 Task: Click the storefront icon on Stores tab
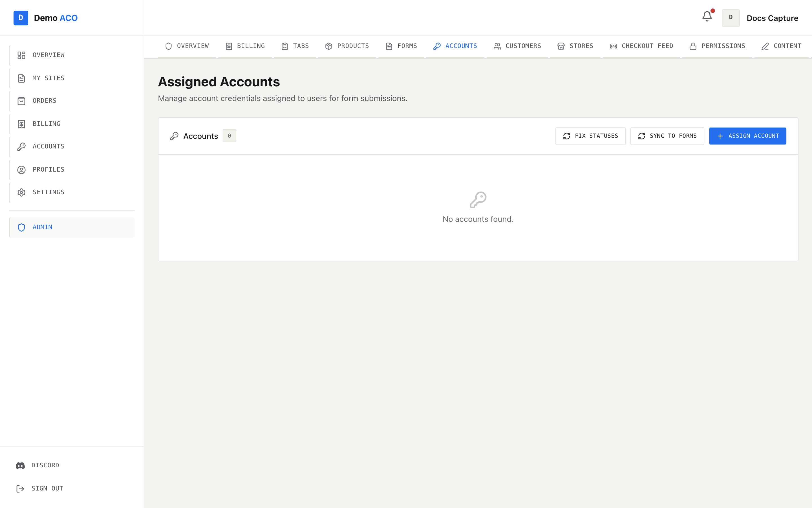pyautogui.click(x=561, y=46)
